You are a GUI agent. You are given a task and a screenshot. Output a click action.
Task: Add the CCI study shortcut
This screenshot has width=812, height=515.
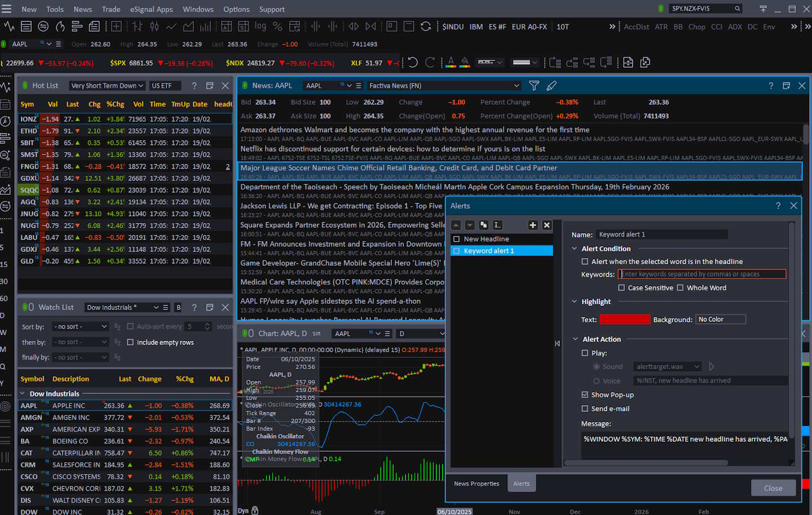(717, 26)
